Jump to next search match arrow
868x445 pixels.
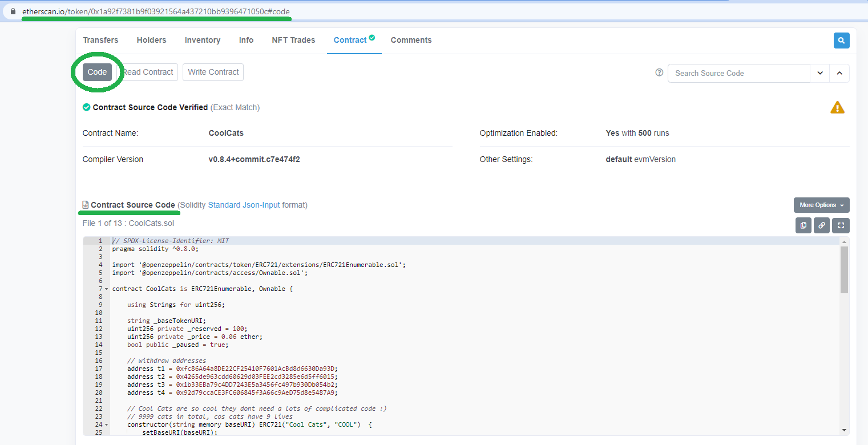pyautogui.click(x=820, y=73)
